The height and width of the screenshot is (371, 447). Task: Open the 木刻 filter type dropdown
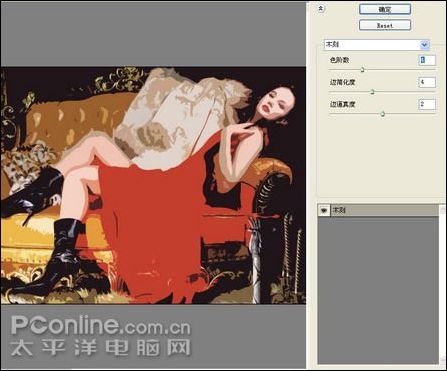[376, 45]
